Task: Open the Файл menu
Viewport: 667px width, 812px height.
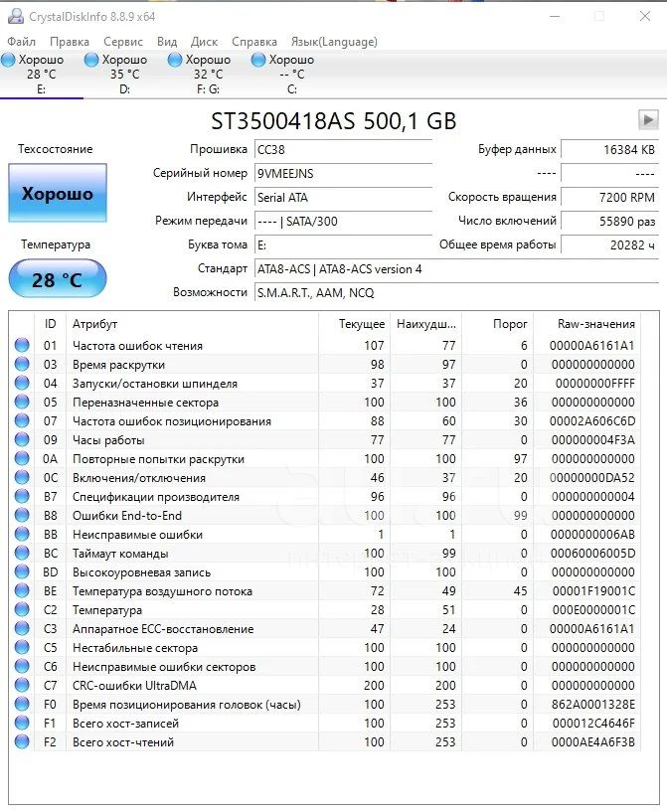Action: click(x=21, y=42)
